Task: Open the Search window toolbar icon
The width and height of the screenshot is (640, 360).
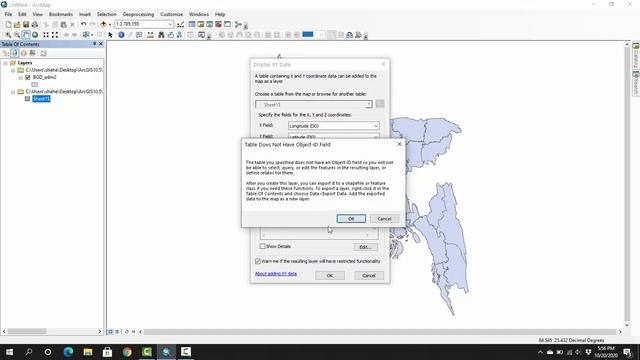Action: (x=209, y=24)
